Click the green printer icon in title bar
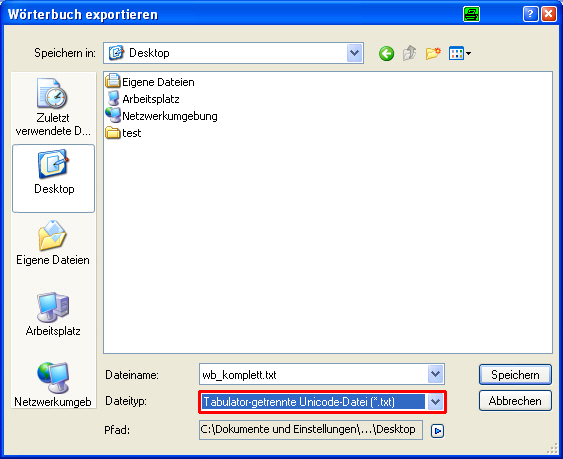 click(471, 14)
